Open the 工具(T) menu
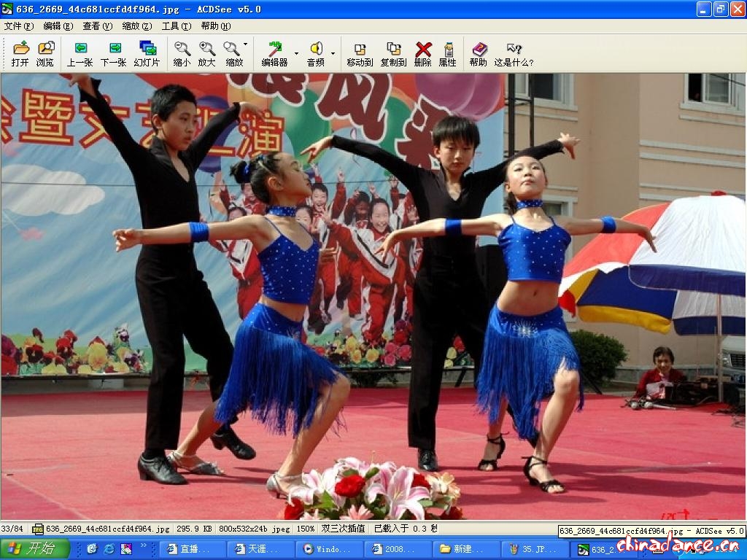The image size is (747, 560). pyautogui.click(x=176, y=26)
